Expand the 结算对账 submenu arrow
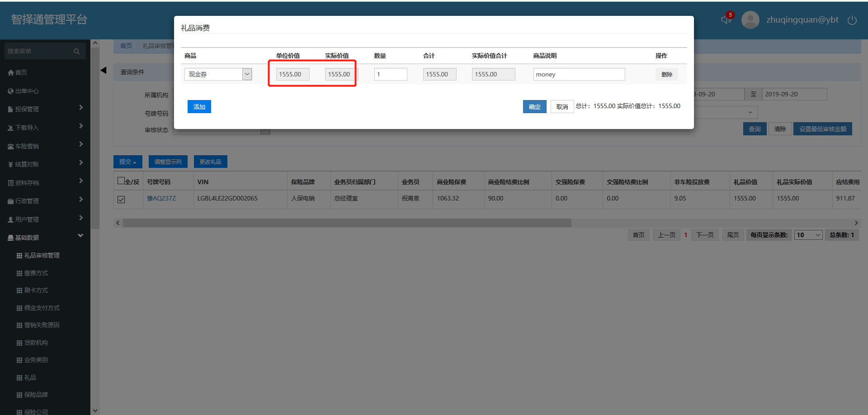868x415 pixels. click(x=81, y=162)
